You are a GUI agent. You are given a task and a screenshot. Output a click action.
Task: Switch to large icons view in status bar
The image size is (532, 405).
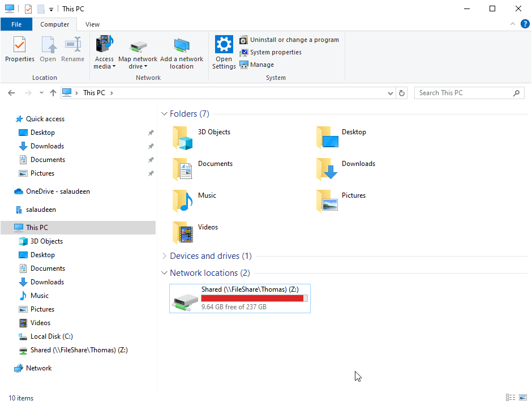point(522,397)
